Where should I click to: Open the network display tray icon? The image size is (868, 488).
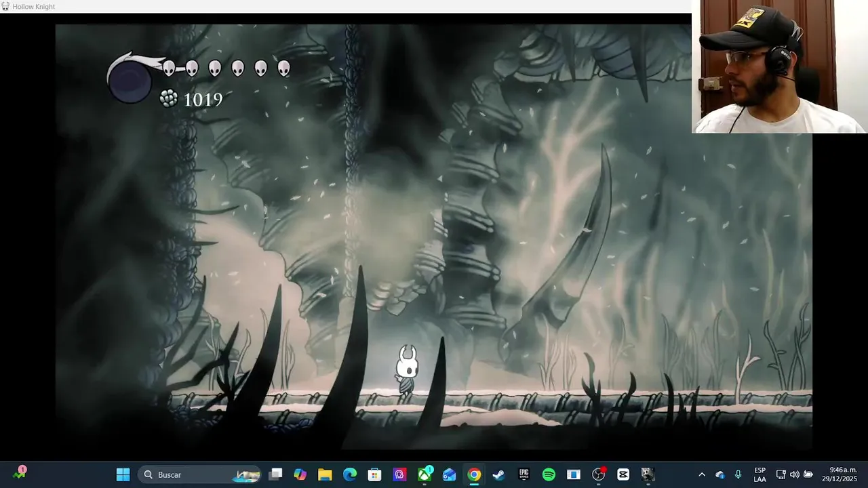click(781, 474)
